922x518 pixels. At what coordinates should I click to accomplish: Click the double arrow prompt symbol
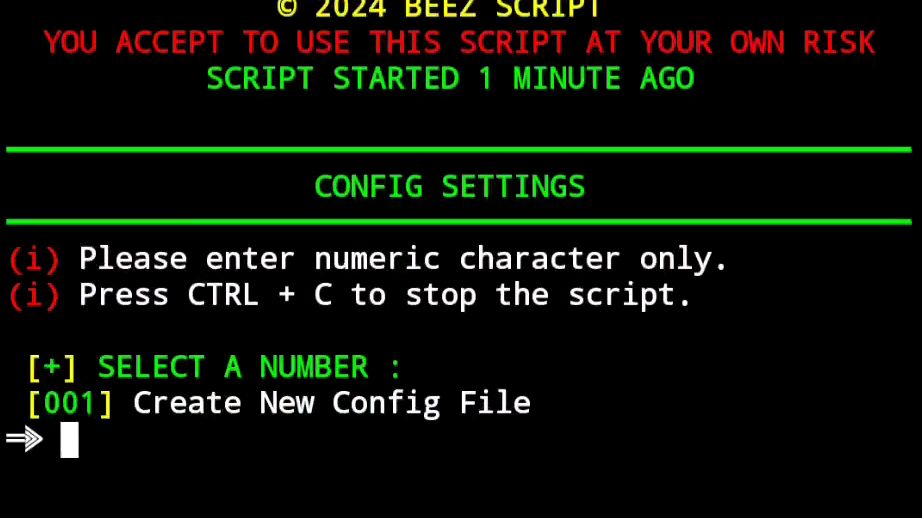tap(24, 439)
